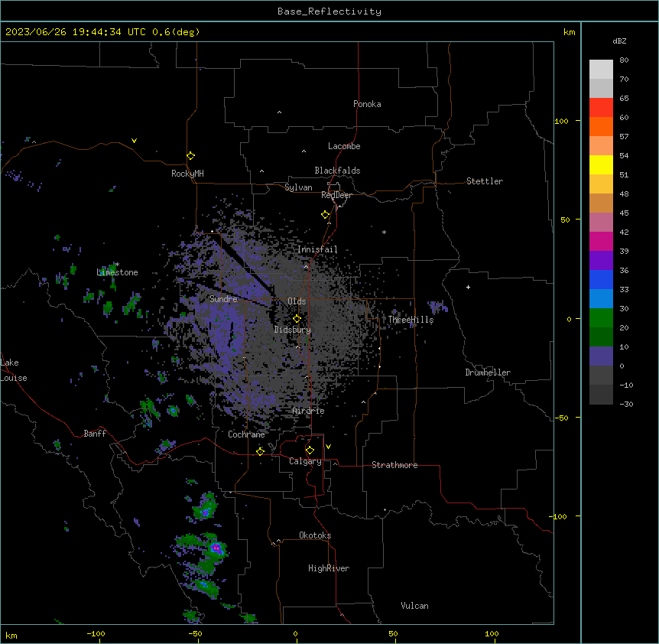659x644 pixels.
Task: Click the Okotoks label
Action: [315, 535]
